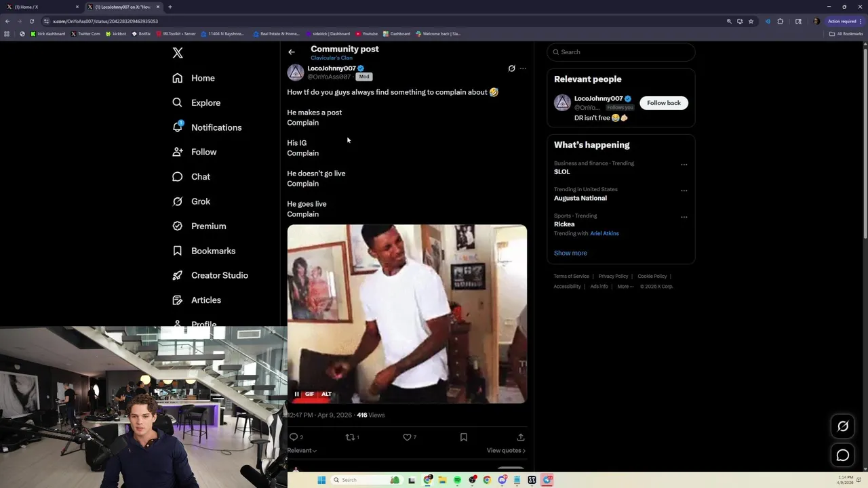Expand the Relevant replies sort dropdown
868x488 pixels.
302,450
